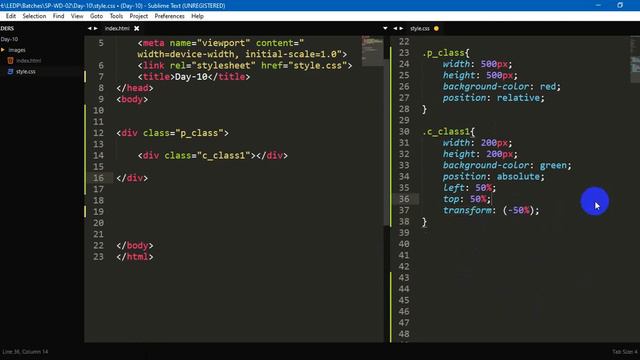The width and height of the screenshot is (640, 360).
Task: Click the minimap of style.css
Action: coord(635,61)
